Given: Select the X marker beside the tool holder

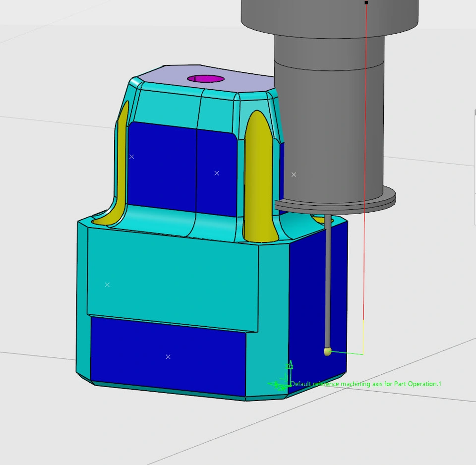Looking at the screenshot, I should (294, 174).
